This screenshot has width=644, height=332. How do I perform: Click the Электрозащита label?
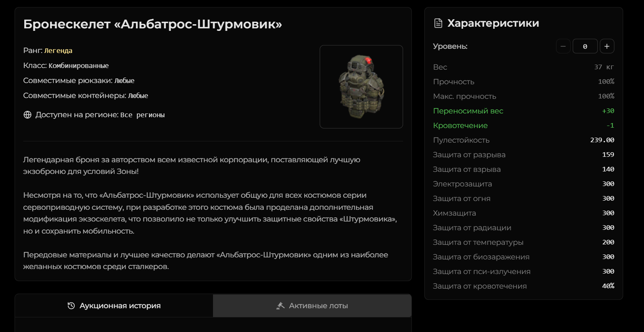463,184
